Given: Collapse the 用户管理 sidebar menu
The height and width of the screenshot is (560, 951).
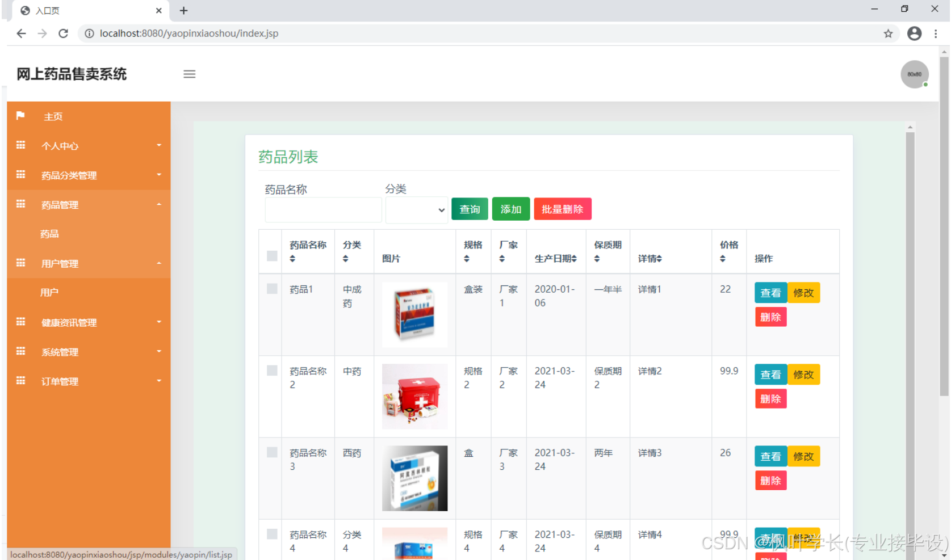Looking at the screenshot, I should tap(89, 263).
